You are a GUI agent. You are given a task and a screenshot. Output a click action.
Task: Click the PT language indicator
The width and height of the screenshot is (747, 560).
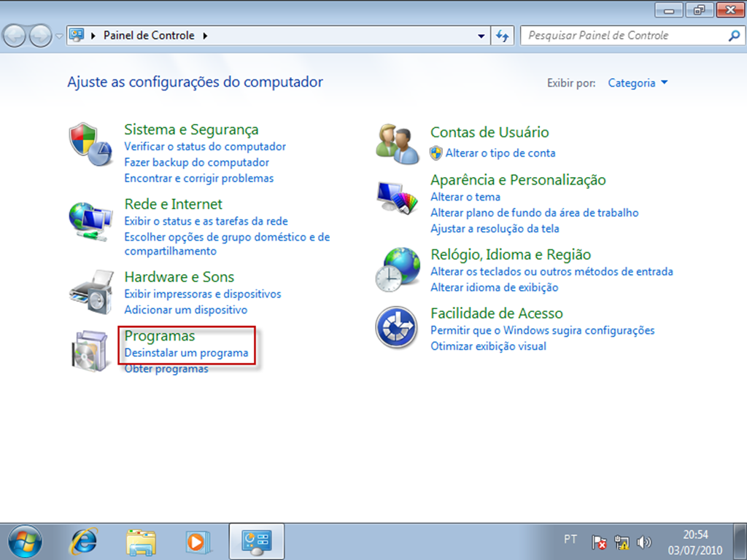(570, 540)
